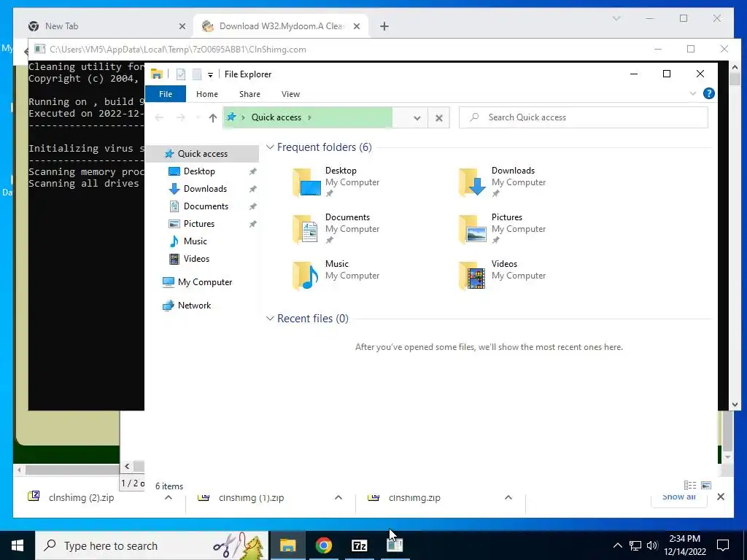Viewport: 747px width, 560px height.
Task: Select Music in the navigation pane
Action: 196,241
